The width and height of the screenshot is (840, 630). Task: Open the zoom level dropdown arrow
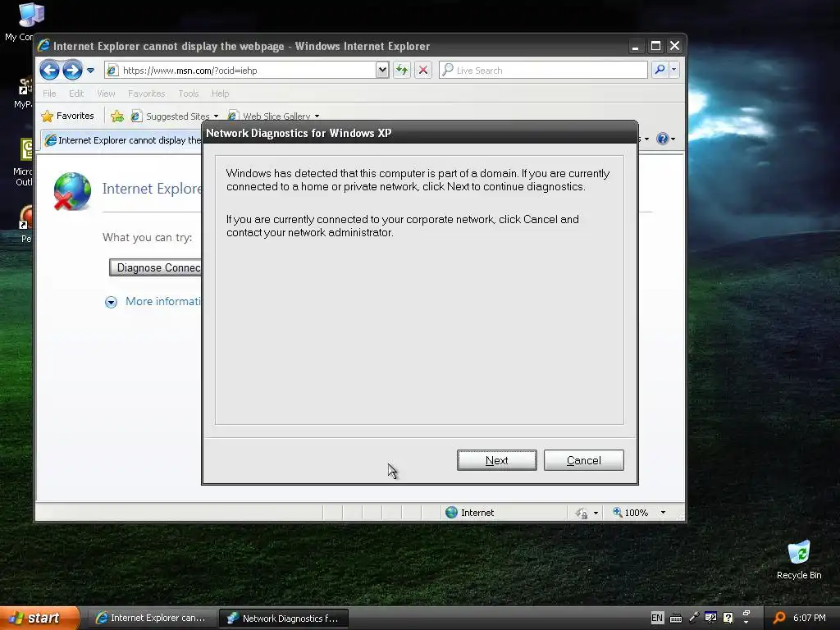coord(663,513)
